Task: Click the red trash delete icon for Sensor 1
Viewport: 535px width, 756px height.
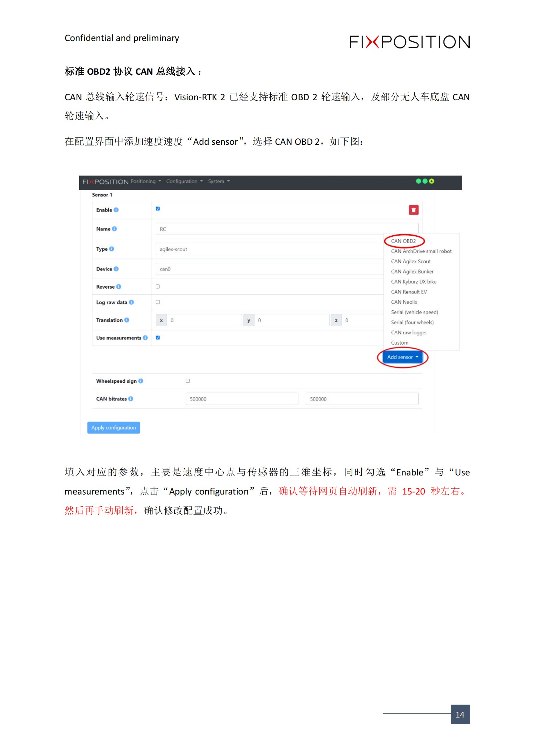Action: click(x=414, y=210)
